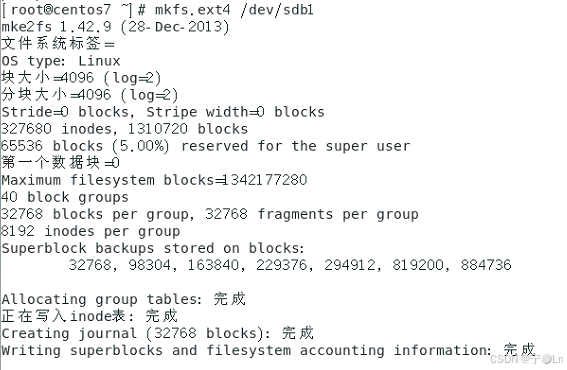Click the Allocating group tables 完成 line

coord(124,299)
